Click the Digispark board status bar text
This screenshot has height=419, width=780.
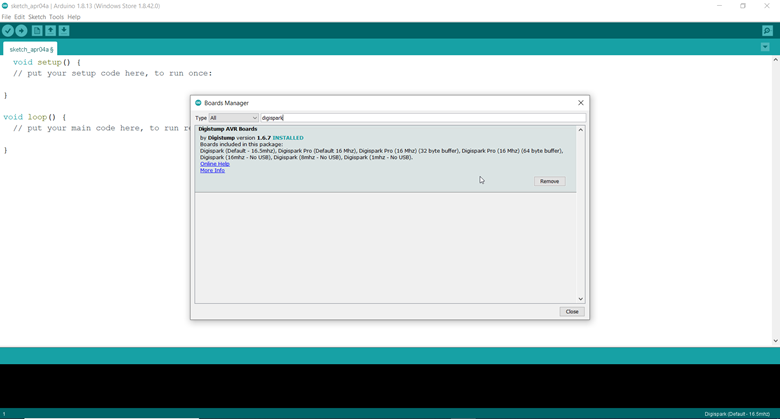pyautogui.click(x=737, y=414)
